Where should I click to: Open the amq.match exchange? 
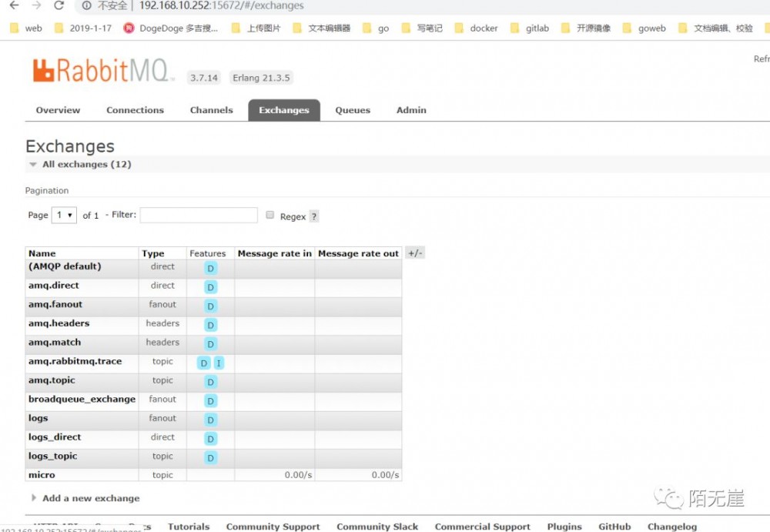[x=55, y=343]
